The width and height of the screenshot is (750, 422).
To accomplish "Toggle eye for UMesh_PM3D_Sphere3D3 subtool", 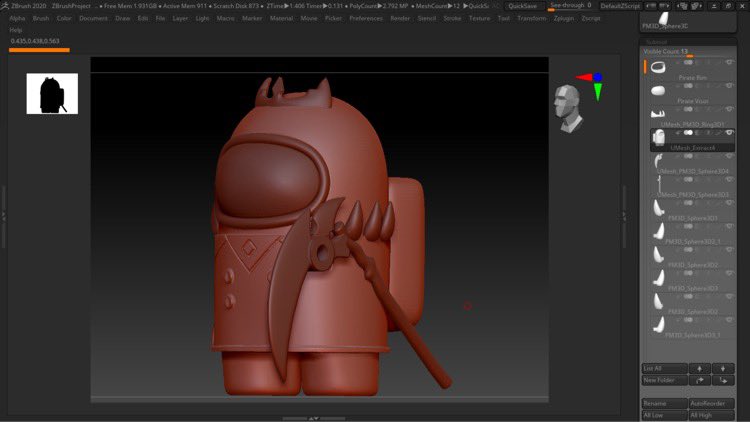I will 729,180.
